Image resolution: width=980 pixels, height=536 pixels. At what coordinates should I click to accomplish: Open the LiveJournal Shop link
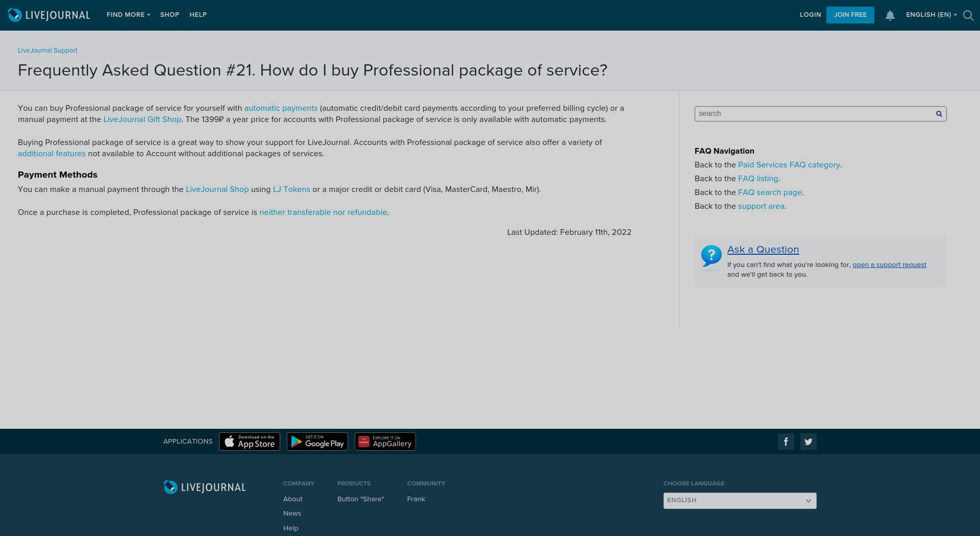217,189
